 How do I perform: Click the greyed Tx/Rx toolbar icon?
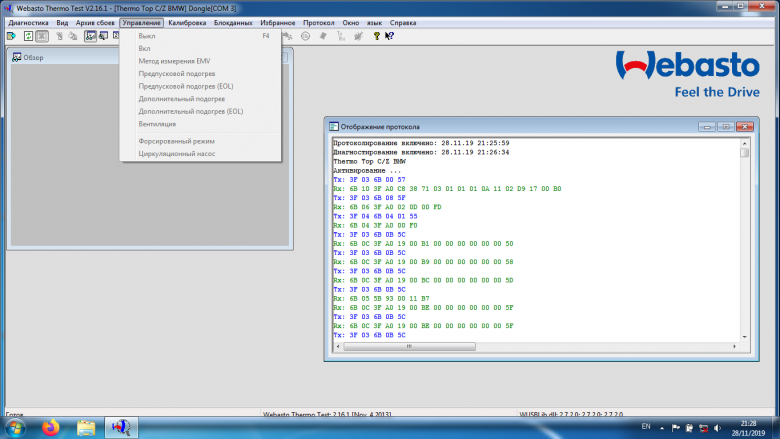coord(341,36)
